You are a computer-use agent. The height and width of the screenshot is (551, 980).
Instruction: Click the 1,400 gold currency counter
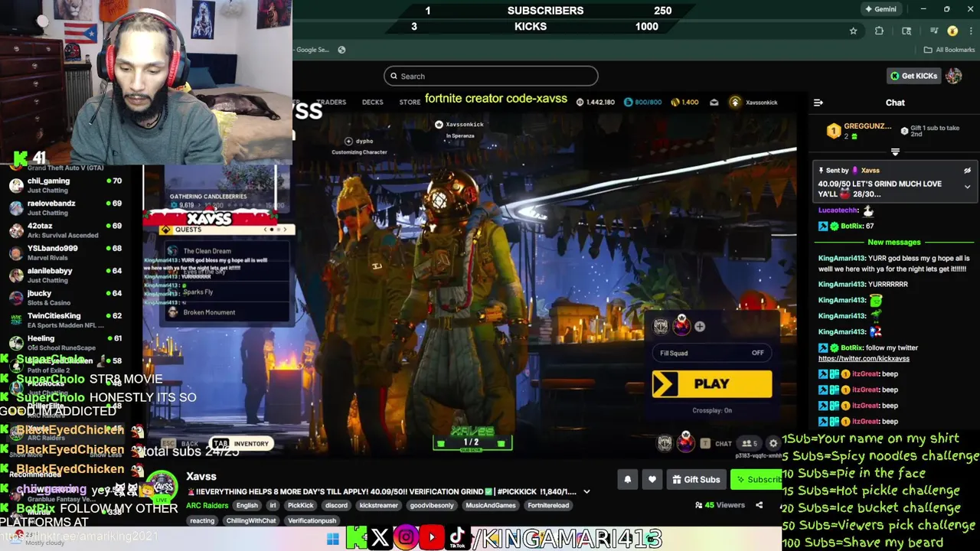click(x=684, y=102)
